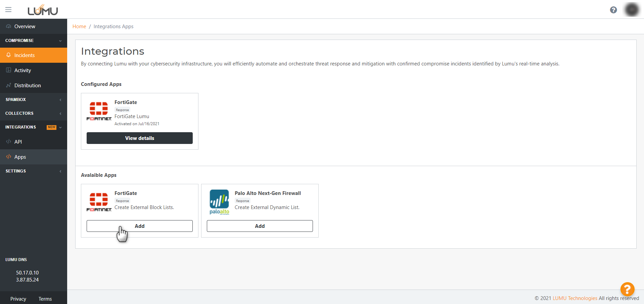Screen dimensions: 644x304
Task: Open the help question mark icon in header
Action: tap(613, 10)
